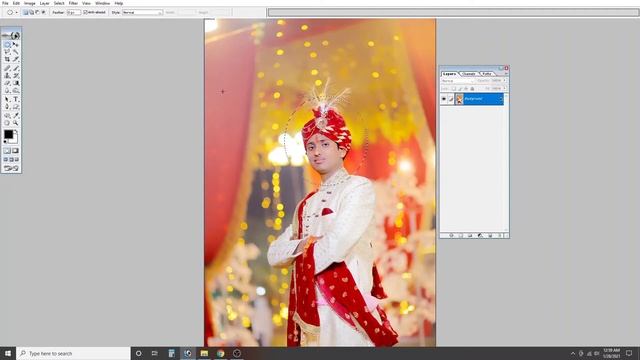640x360 pixels.
Task: Open the layer blend mode dropdown
Action: point(457,81)
